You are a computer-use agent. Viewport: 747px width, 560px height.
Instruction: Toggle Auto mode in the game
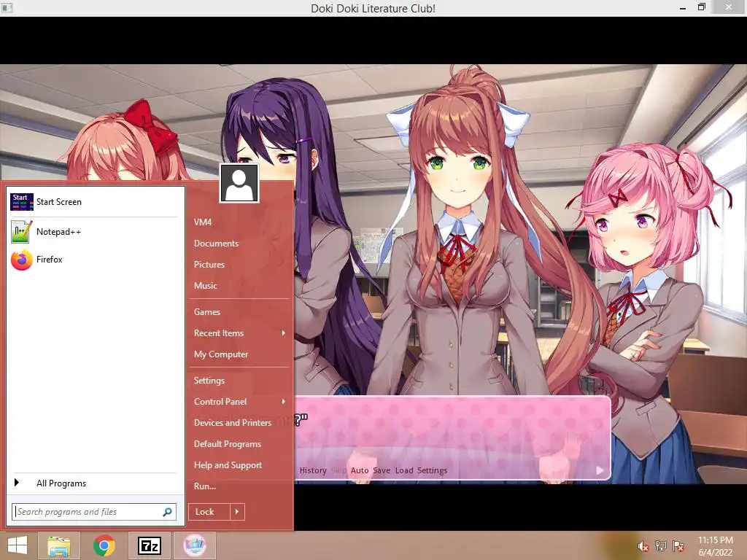pyautogui.click(x=360, y=470)
